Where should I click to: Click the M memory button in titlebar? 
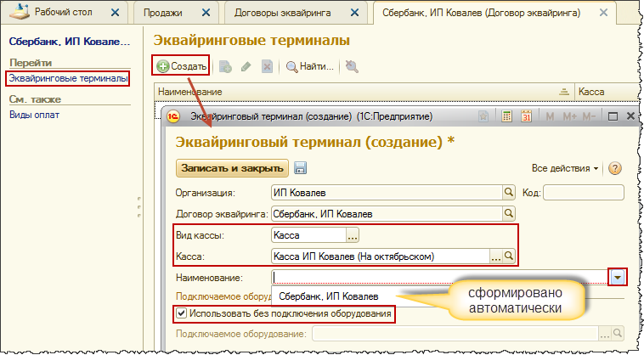click(550, 116)
